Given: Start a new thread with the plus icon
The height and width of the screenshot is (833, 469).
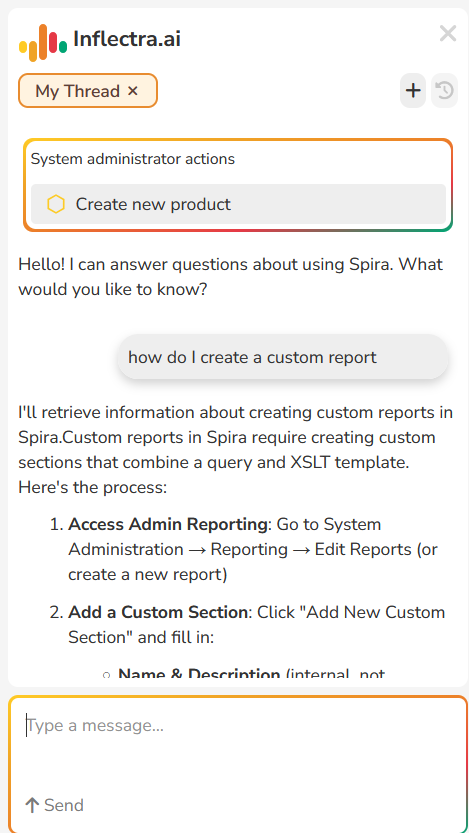Looking at the screenshot, I should (413, 91).
